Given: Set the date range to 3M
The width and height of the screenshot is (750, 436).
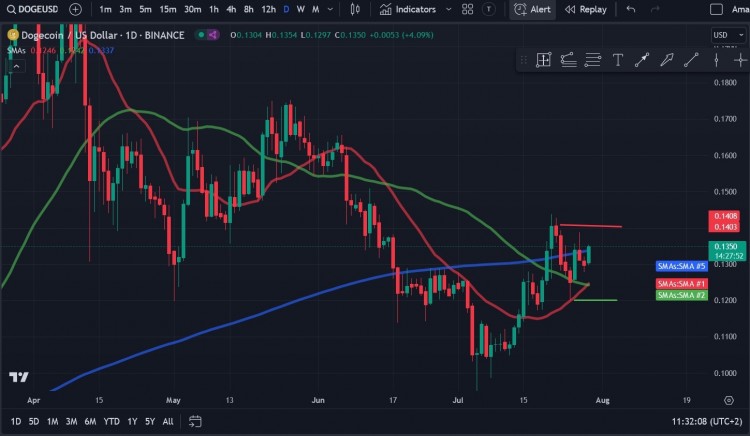Looking at the screenshot, I should tap(71, 421).
